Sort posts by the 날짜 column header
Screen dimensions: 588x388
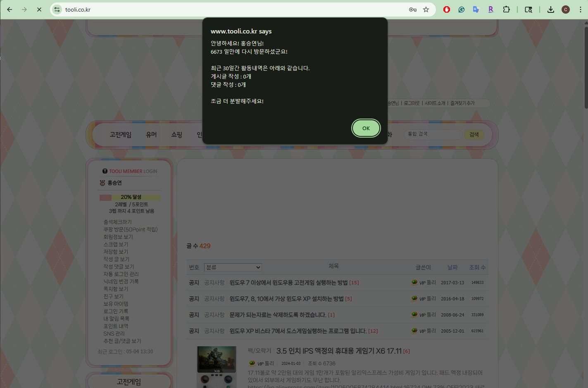tap(452, 267)
